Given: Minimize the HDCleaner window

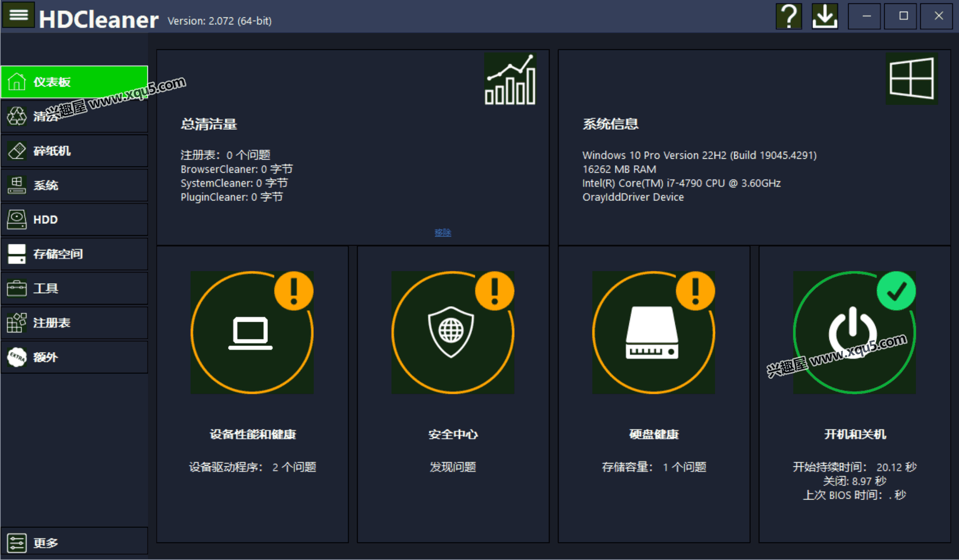Looking at the screenshot, I should [864, 16].
